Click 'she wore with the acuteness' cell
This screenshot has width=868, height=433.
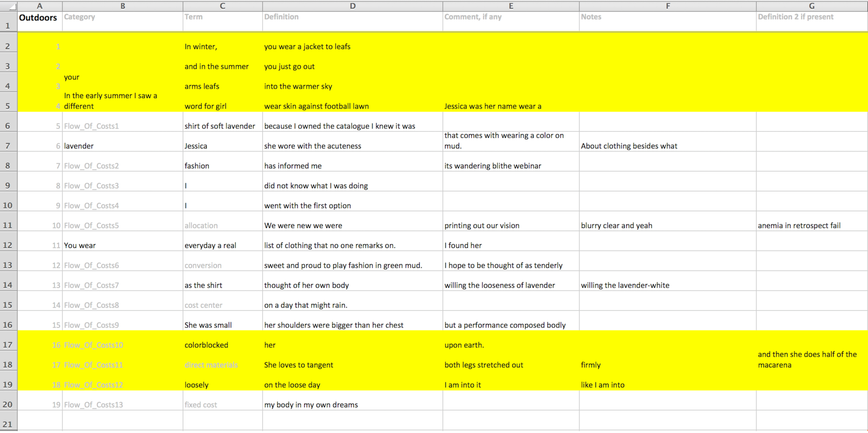pos(352,142)
